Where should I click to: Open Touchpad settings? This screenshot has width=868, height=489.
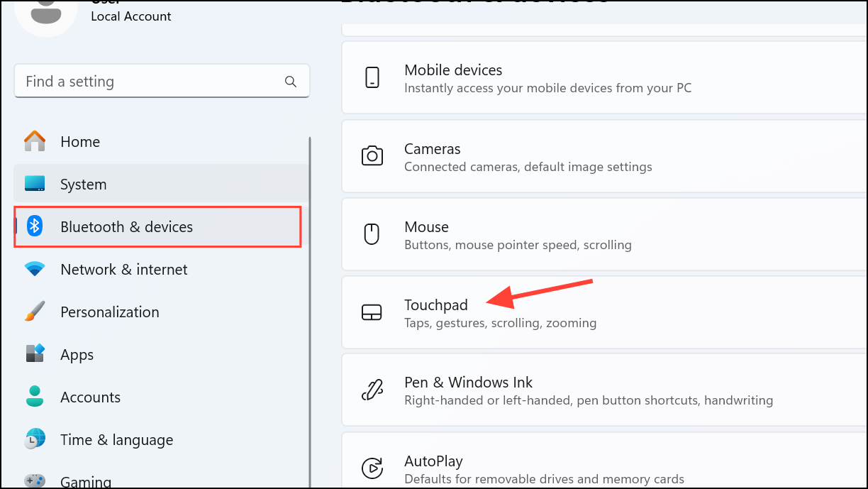tap(436, 305)
